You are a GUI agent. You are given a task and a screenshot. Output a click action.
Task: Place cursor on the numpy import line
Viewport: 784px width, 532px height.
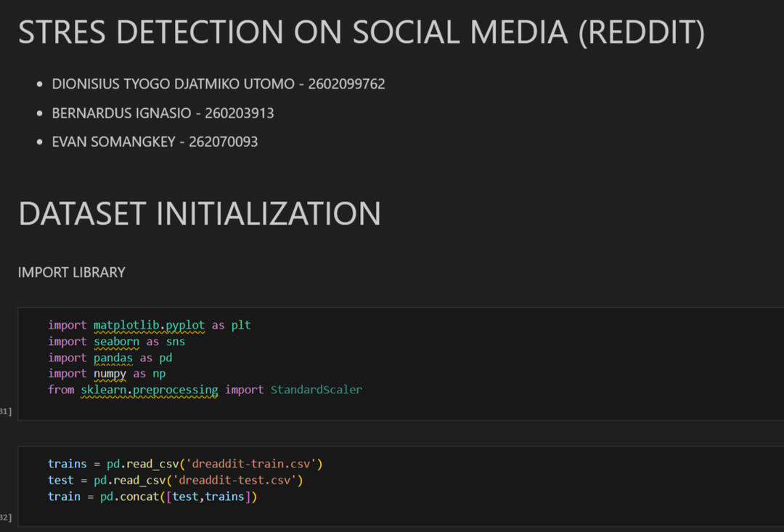107,374
